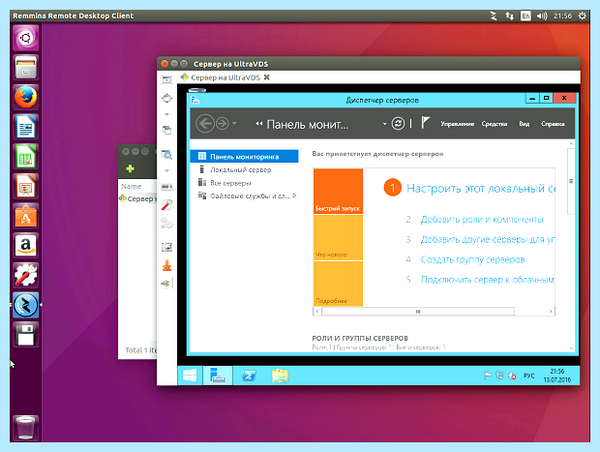
Task: Click Remmina's screenshot icon above the orange arrow
Action: [x=167, y=247]
